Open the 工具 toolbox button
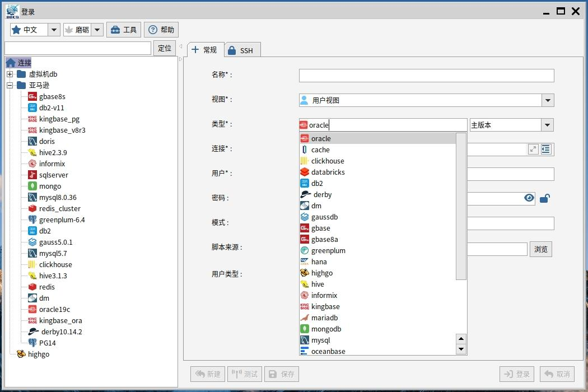 pos(124,30)
